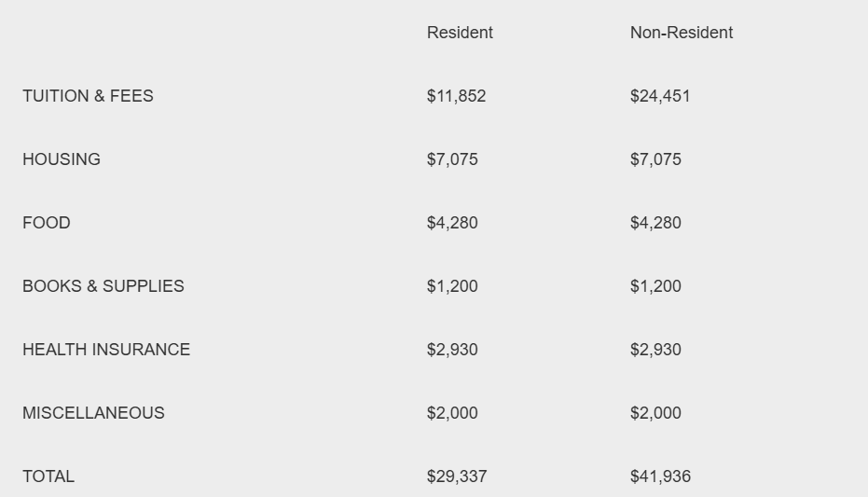Select the MISCELLANEOUS row label
The height and width of the screenshot is (497, 868).
point(93,413)
